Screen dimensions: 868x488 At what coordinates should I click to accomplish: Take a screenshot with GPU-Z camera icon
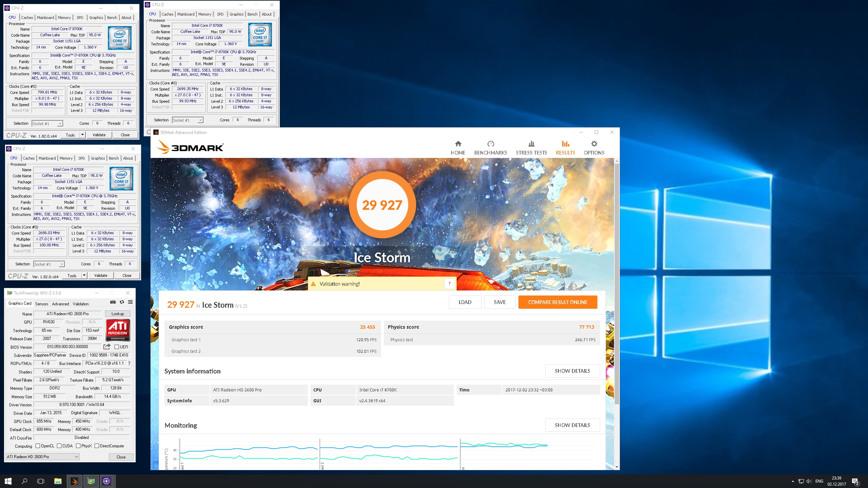[113, 302]
